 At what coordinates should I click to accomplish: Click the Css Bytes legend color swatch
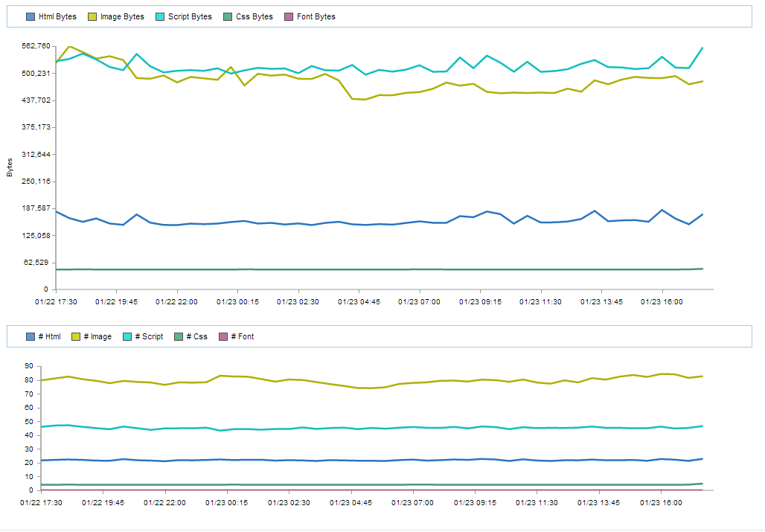[x=229, y=16]
